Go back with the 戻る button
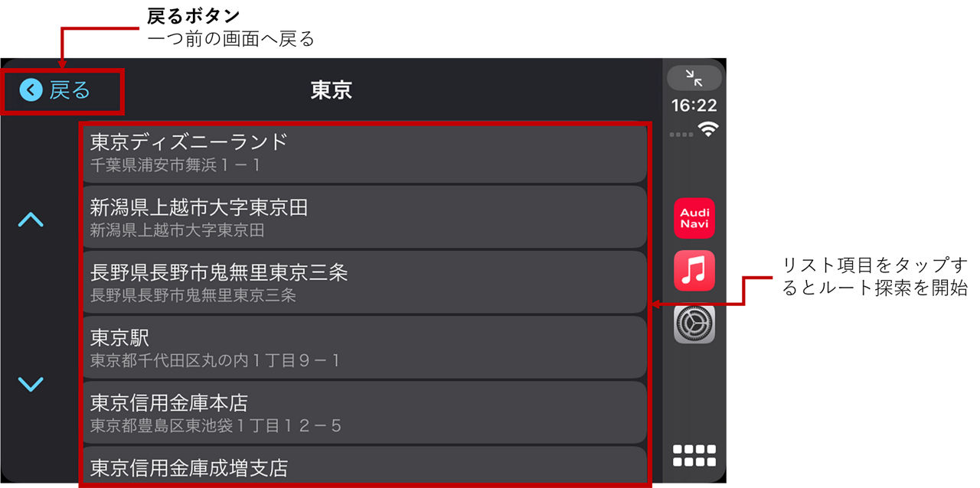Viewport: 980px width, 488px height. pos(56,90)
